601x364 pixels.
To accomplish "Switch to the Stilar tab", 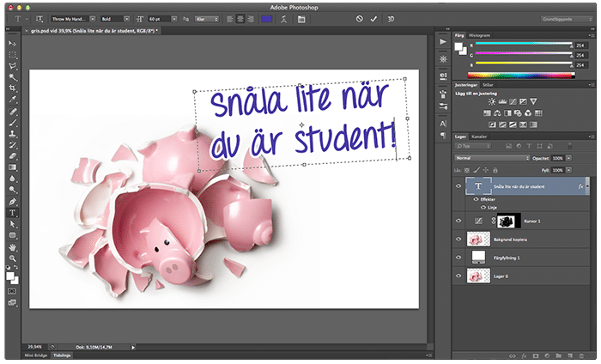I will coord(488,85).
